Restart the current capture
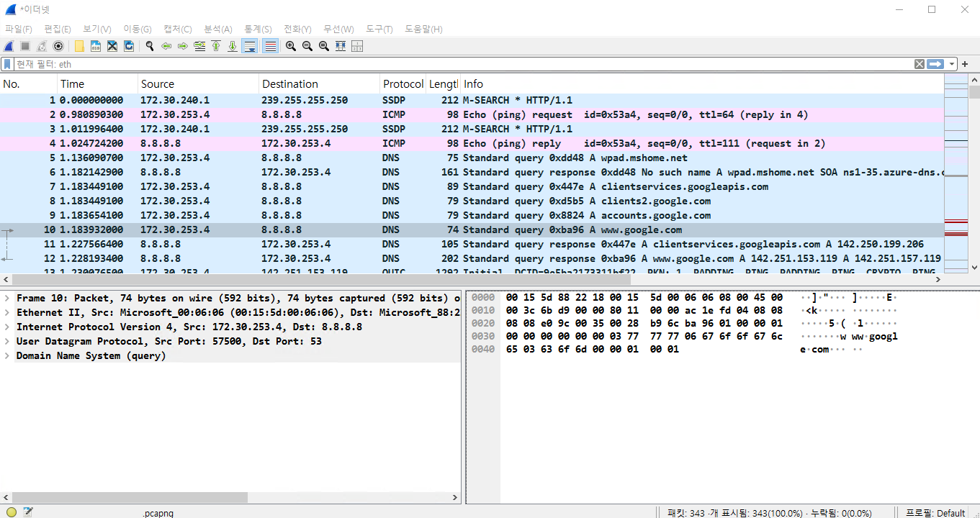 (42, 46)
